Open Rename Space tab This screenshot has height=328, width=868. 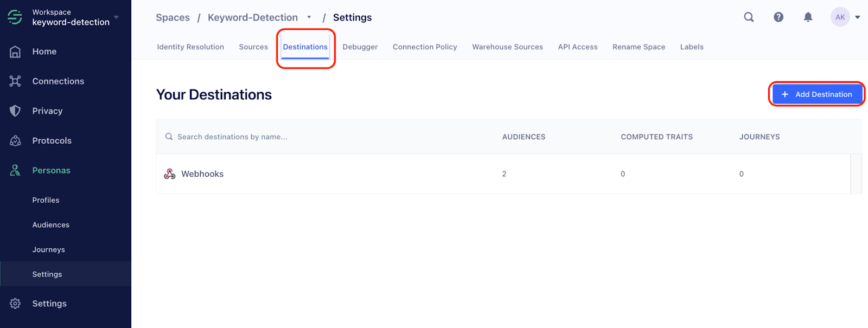639,47
